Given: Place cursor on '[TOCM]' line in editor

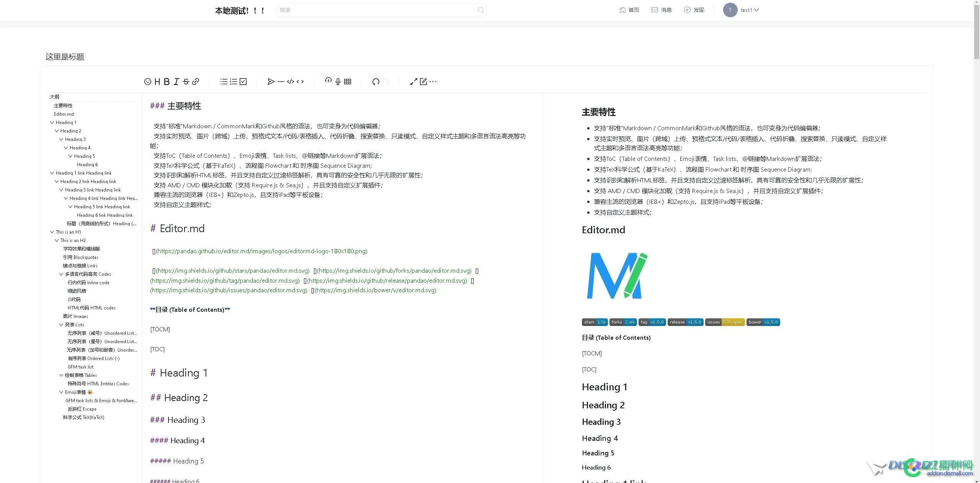Looking at the screenshot, I should pyautogui.click(x=160, y=329).
